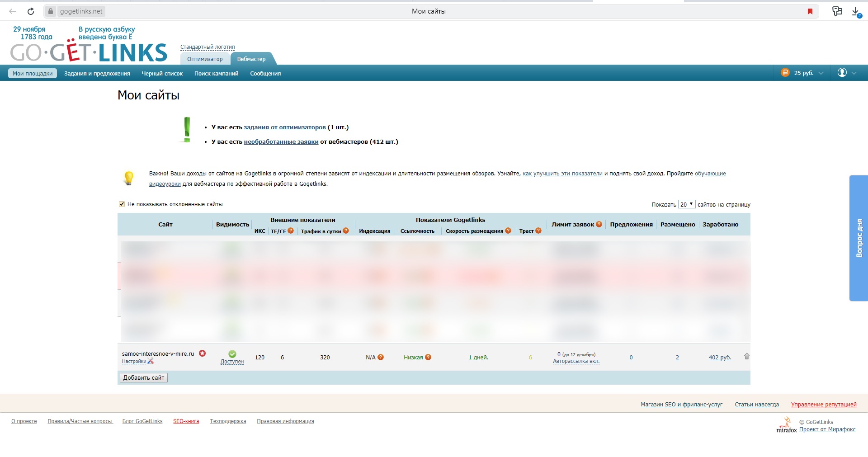Open the О проекте footer link
Screen dimensions: 868x457
pos(24,421)
